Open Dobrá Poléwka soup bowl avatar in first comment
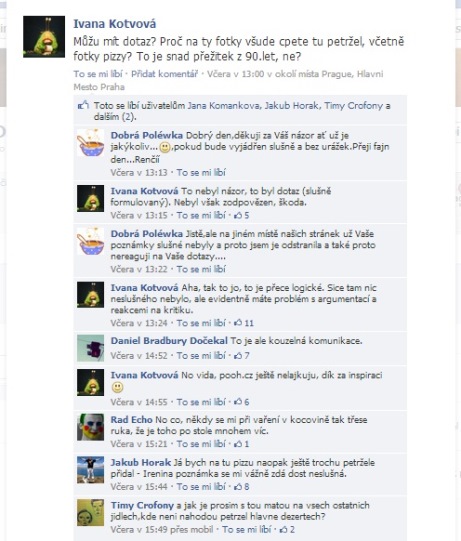The width and height of the screenshot is (461, 541). [x=90, y=142]
